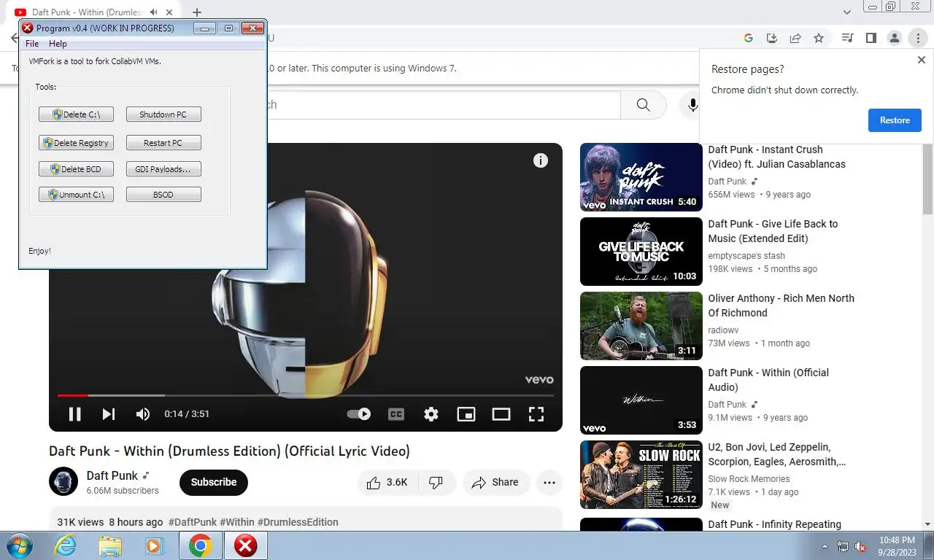Mute the tab using its speaker icon

154,12
